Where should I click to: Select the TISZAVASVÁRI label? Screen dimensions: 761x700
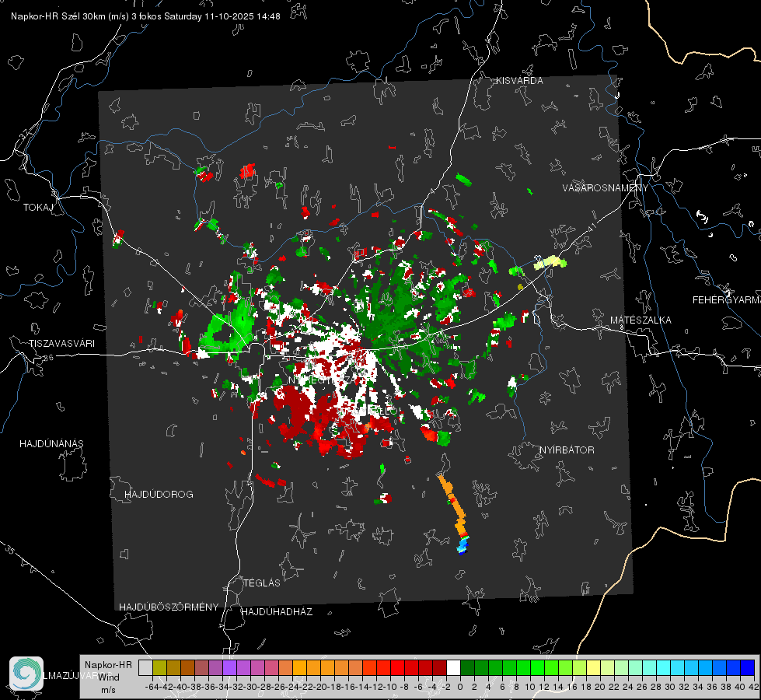61,344
